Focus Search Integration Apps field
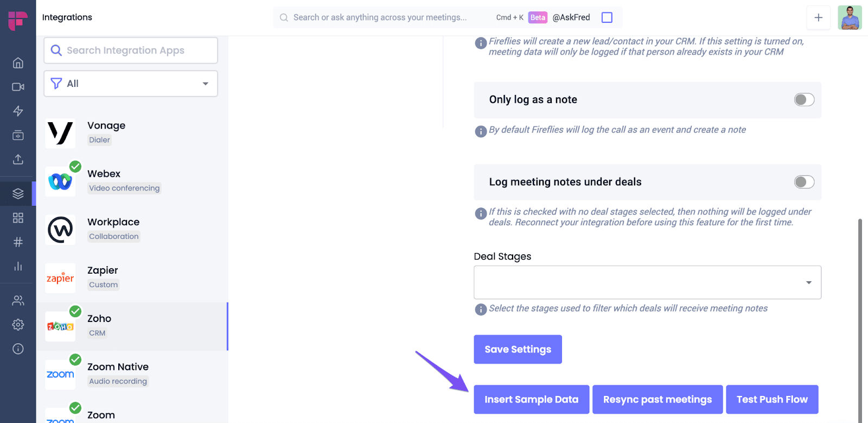This screenshot has width=868, height=423. coord(131,50)
